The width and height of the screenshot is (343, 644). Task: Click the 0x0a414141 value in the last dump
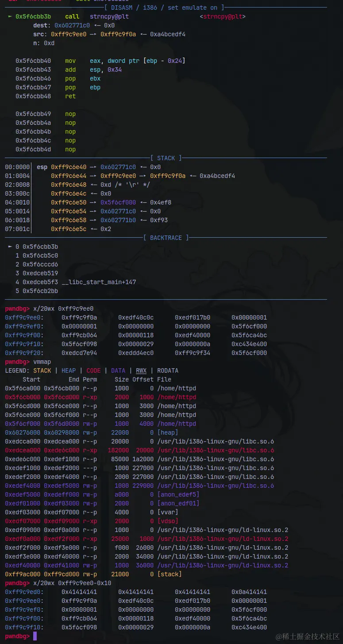pos(249,592)
